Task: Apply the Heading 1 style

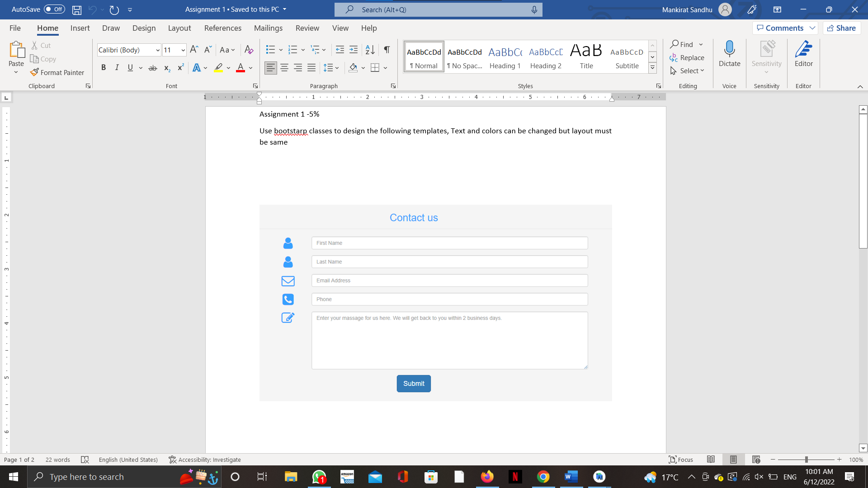Action: click(x=505, y=57)
